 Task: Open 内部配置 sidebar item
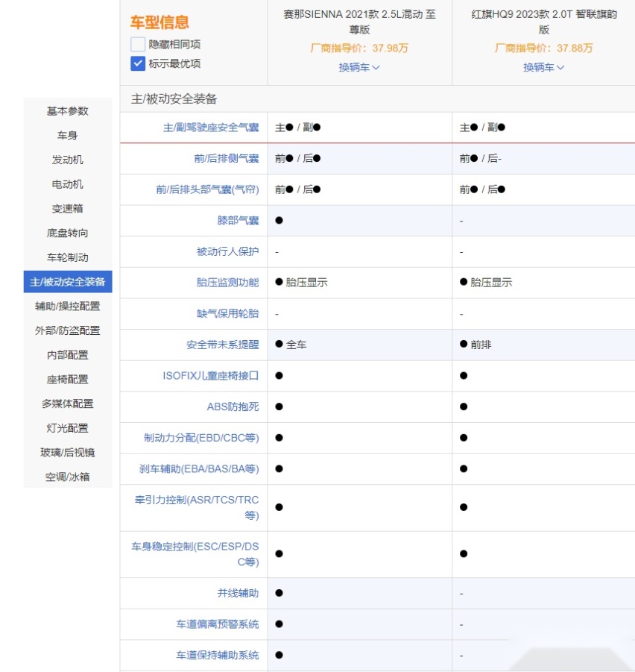68,355
